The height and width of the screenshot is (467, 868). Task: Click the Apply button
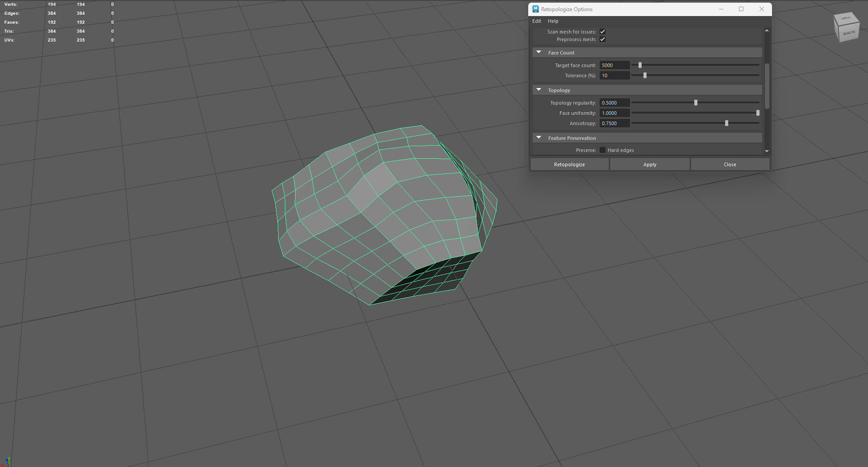(650, 164)
